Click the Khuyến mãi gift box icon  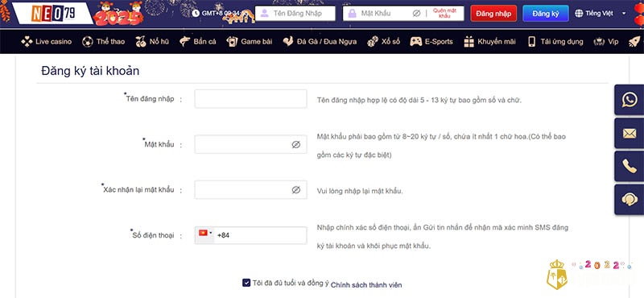(469, 42)
